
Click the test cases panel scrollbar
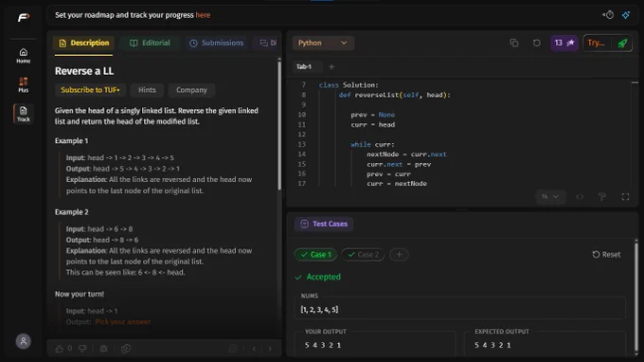pyautogui.click(x=636, y=296)
